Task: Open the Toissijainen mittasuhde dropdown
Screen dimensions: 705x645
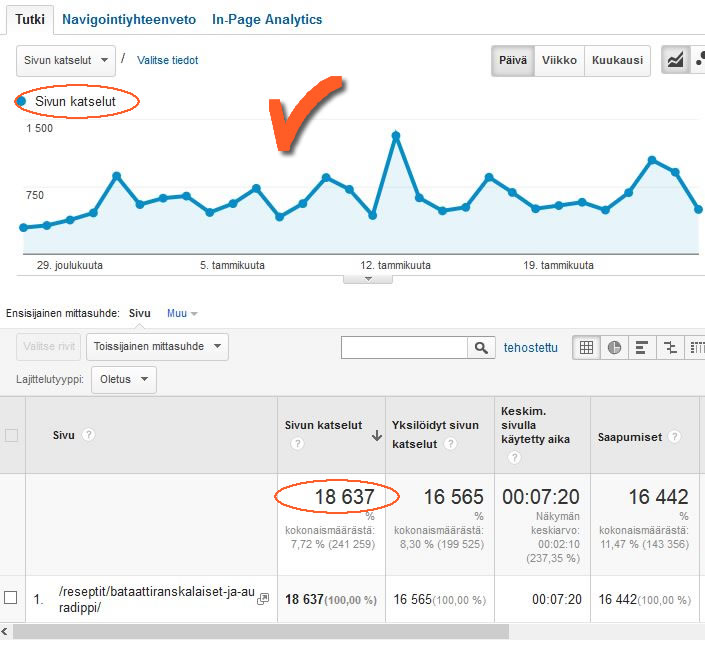Action: pos(157,347)
